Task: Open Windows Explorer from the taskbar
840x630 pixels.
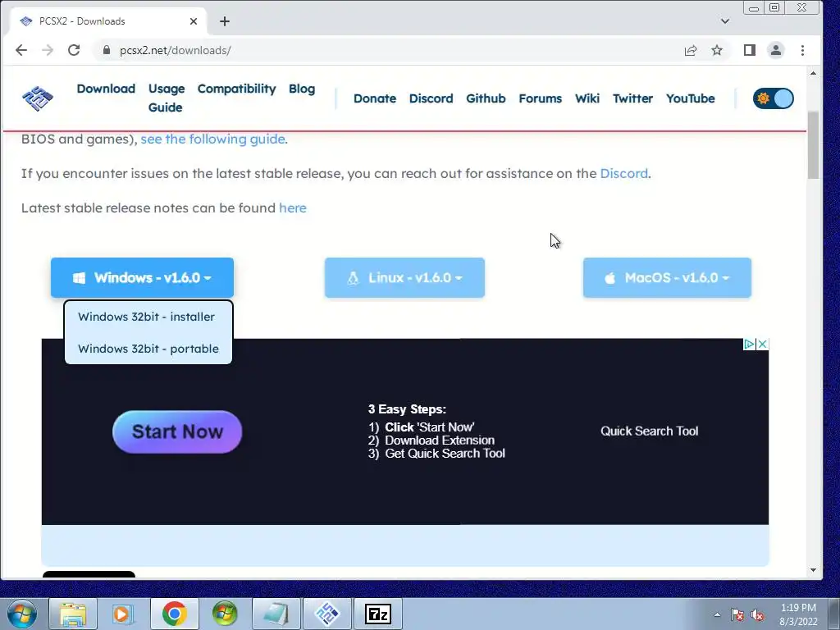Action: (x=73, y=614)
